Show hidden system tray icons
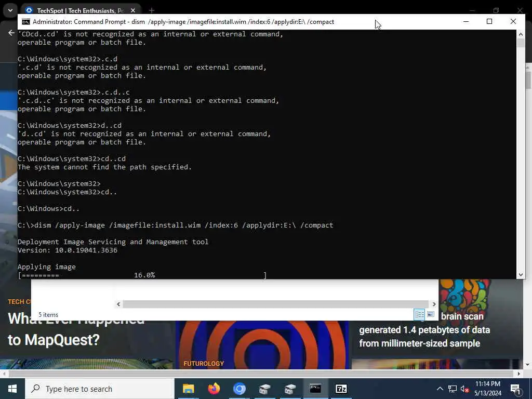The image size is (532, 399). [440, 389]
